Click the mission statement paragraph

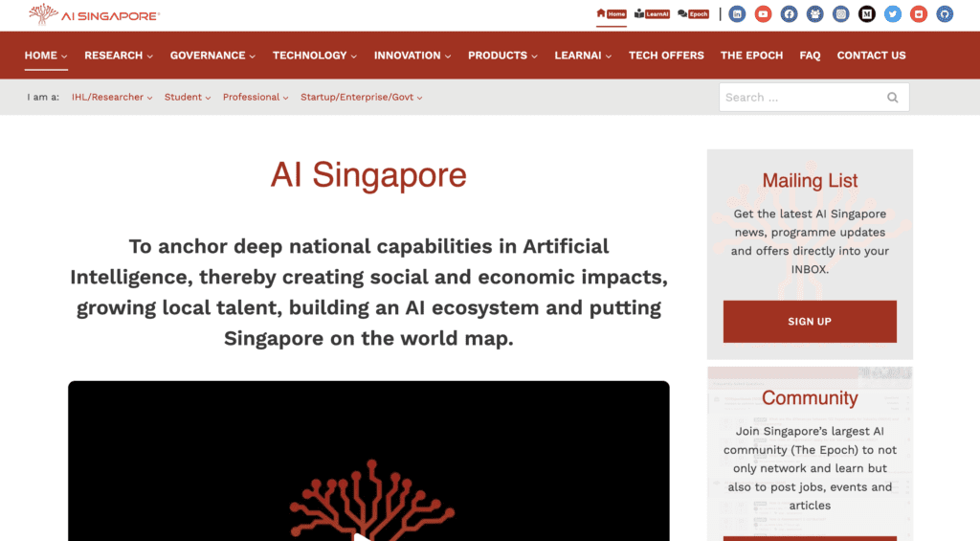[368, 292]
